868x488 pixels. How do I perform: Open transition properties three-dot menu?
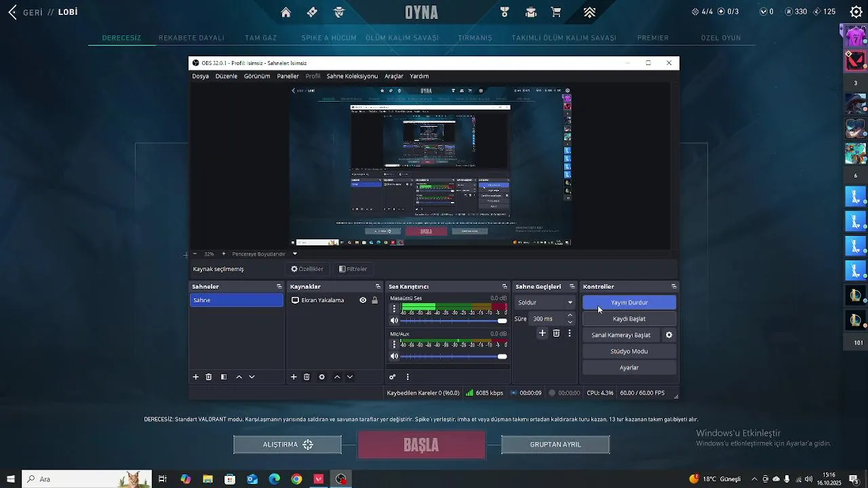tap(570, 333)
